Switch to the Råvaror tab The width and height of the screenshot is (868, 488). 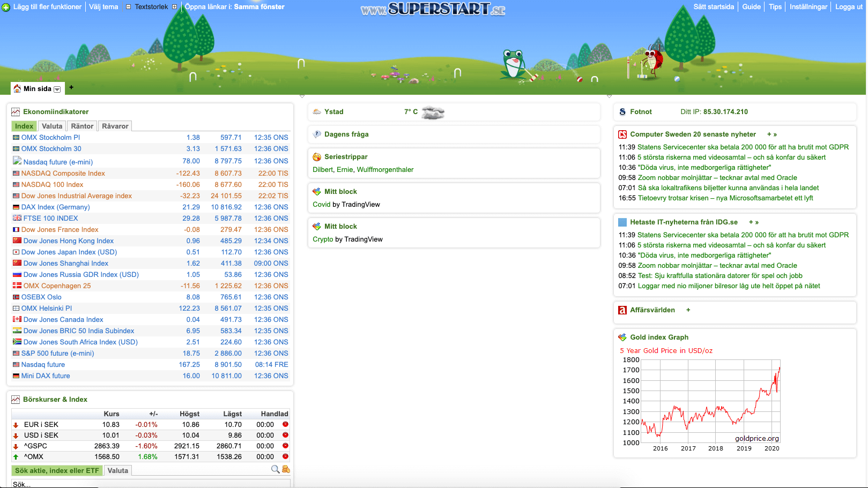(x=115, y=126)
